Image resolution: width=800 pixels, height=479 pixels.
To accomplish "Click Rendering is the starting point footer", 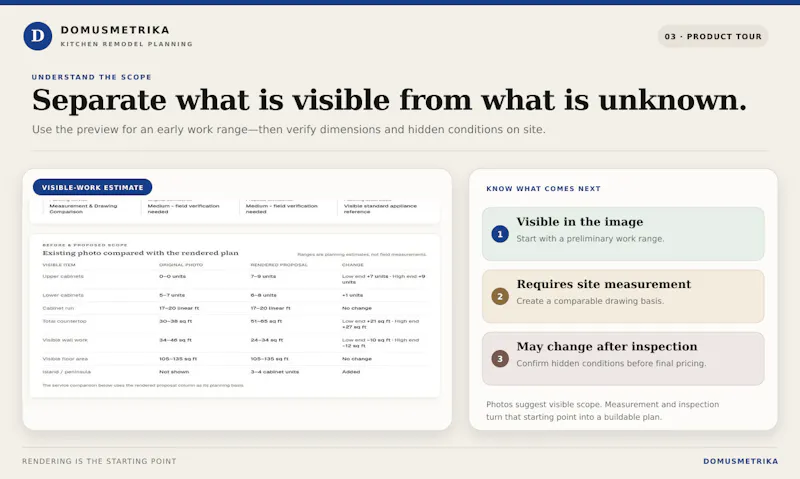I will click(99, 461).
